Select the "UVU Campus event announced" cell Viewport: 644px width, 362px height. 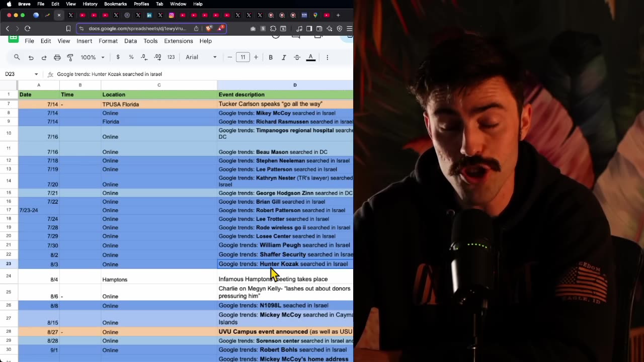[x=285, y=332]
